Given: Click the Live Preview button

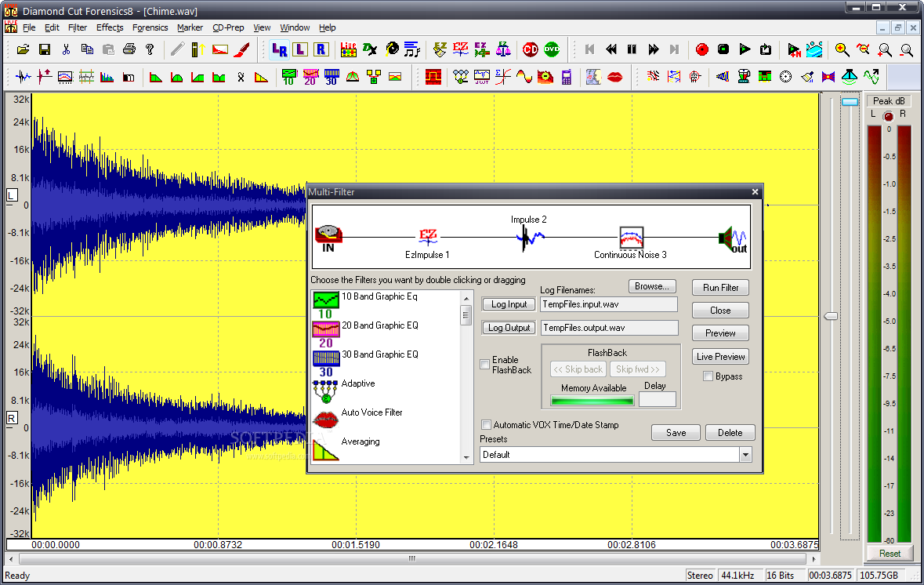Looking at the screenshot, I should (x=720, y=357).
